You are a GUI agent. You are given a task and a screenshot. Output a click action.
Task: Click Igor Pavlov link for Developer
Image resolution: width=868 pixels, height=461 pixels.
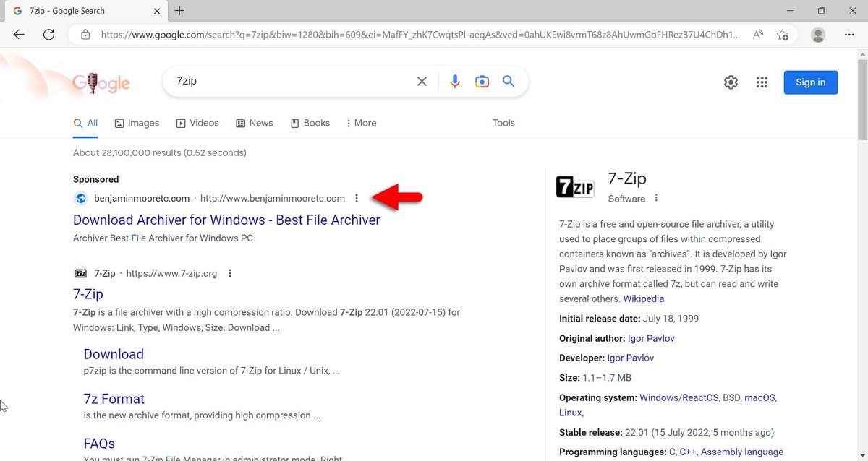coord(631,358)
